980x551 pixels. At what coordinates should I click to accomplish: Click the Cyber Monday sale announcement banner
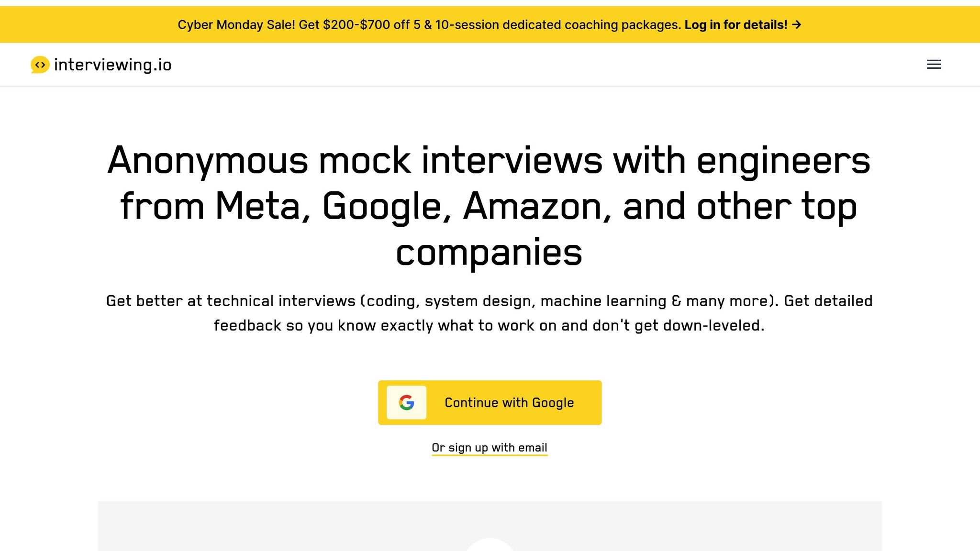click(x=490, y=24)
